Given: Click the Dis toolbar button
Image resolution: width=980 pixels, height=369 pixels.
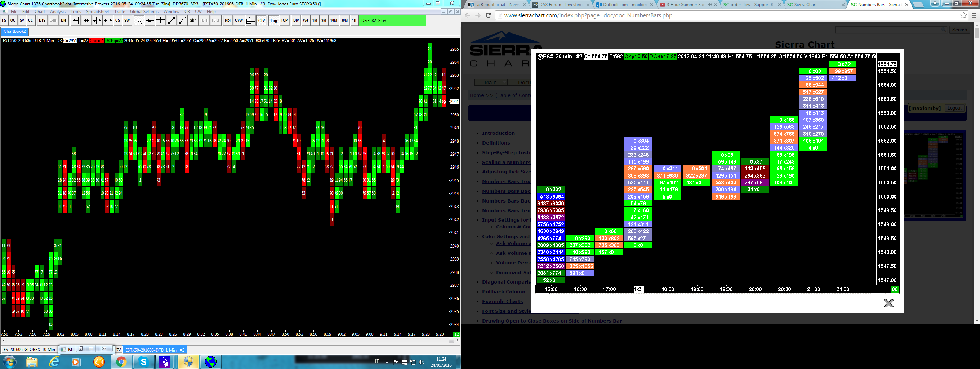Looking at the screenshot, I should 63,21.
